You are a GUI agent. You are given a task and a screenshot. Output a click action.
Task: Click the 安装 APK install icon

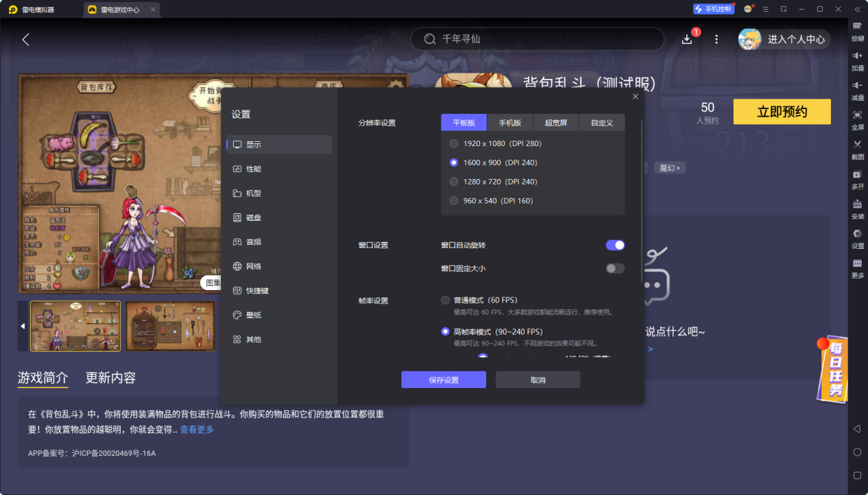pyautogui.click(x=857, y=204)
